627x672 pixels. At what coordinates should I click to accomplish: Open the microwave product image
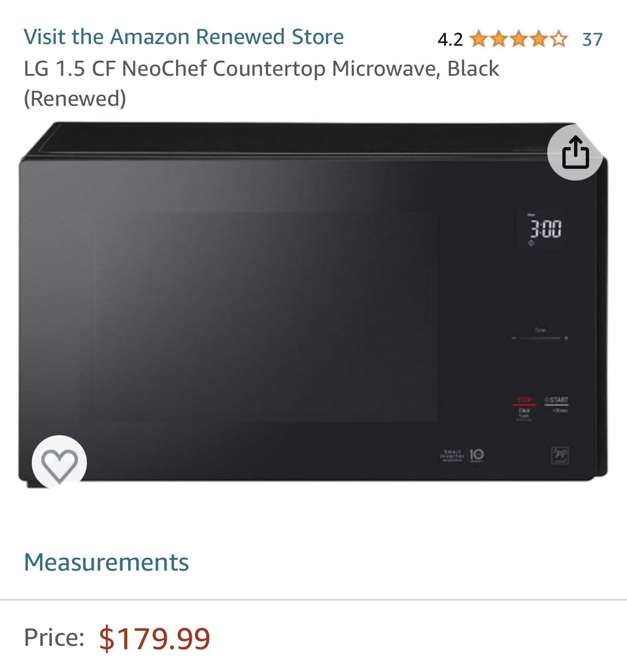click(313, 304)
